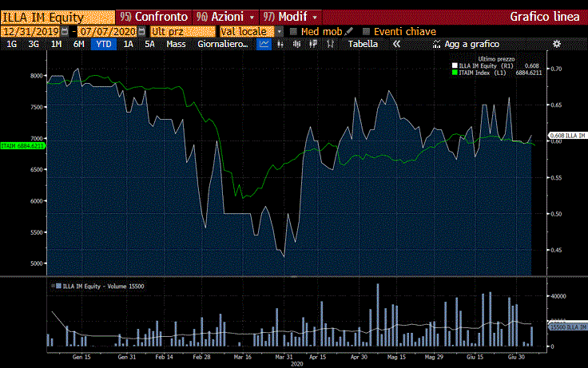Viewport: 588px width, 368px height.
Task: Open the Ult prz field selector
Action: click(x=183, y=31)
